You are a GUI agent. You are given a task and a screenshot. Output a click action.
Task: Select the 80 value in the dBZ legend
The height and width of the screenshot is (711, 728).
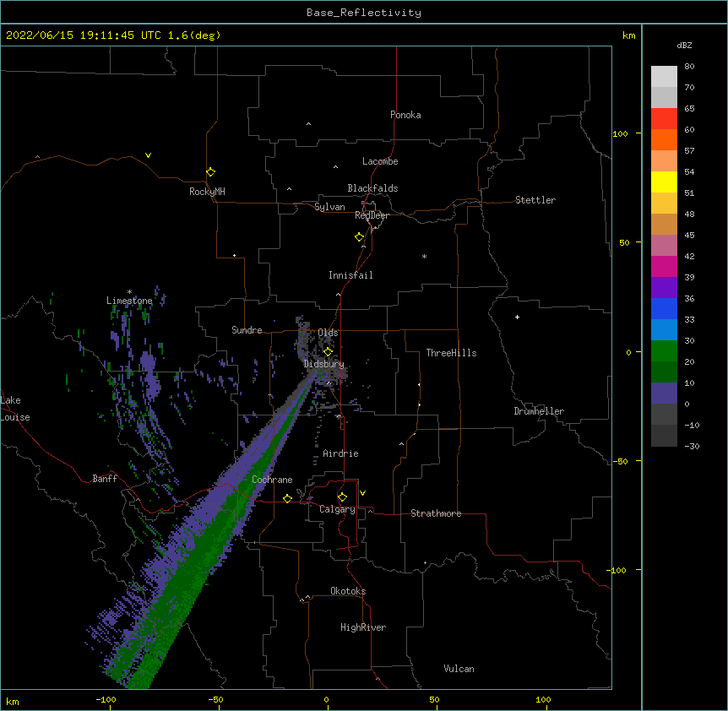tap(689, 67)
